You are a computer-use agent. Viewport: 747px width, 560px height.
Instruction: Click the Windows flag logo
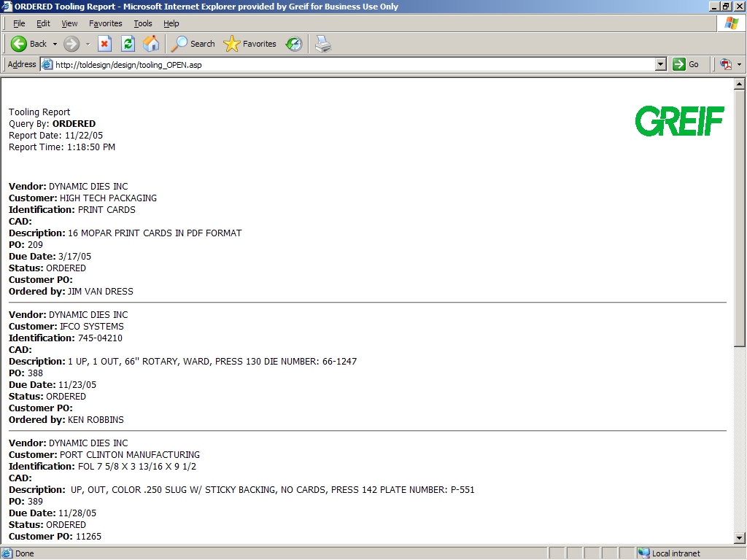(x=731, y=23)
